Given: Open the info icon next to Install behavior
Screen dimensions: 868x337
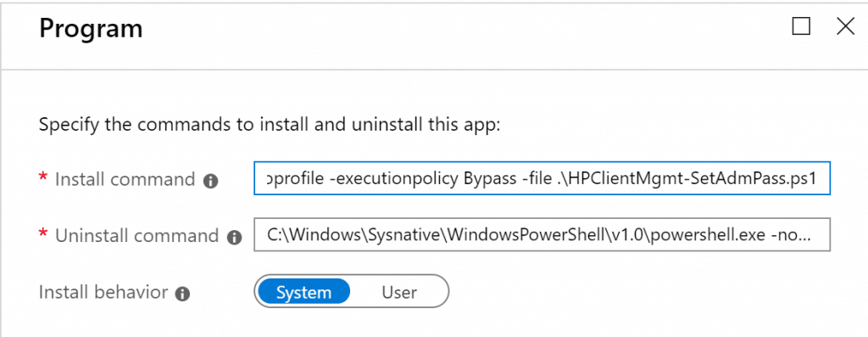Looking at the screenshot, I should click(183, 294).
